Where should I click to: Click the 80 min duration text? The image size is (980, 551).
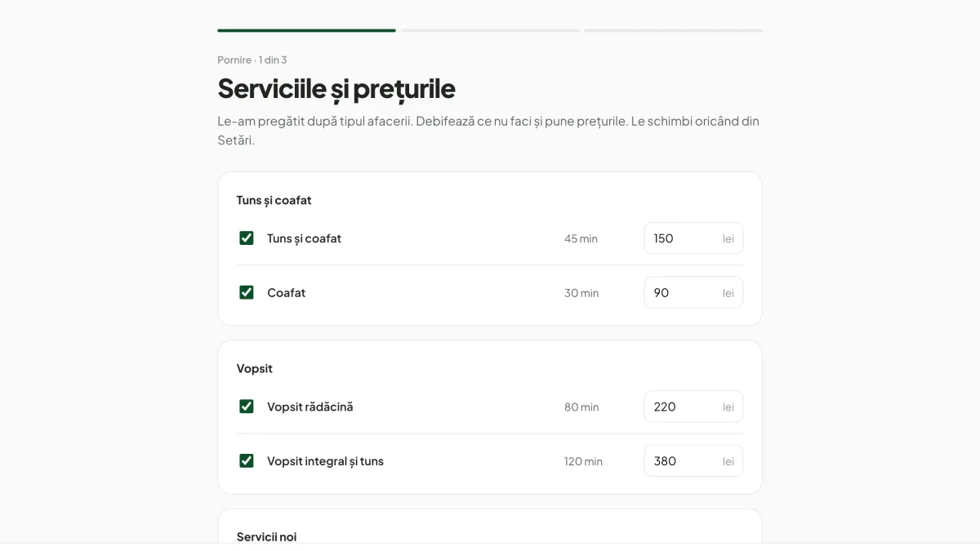581,407
